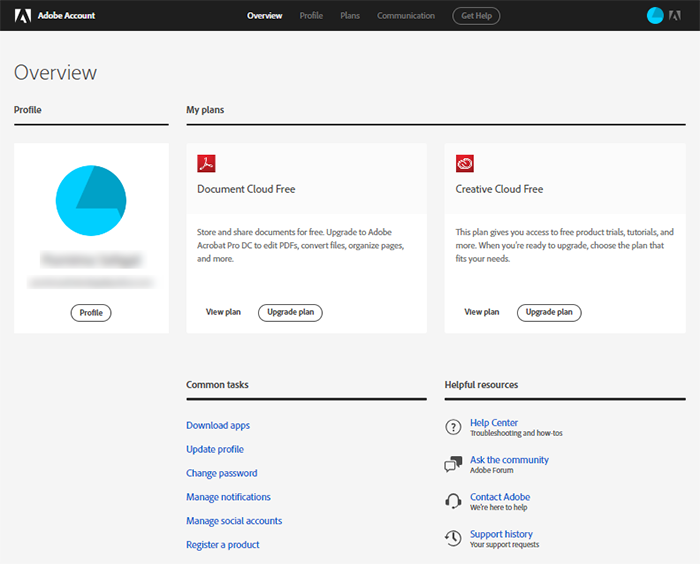
Task: Switch to the Profile tab
Action: point(311,16)
